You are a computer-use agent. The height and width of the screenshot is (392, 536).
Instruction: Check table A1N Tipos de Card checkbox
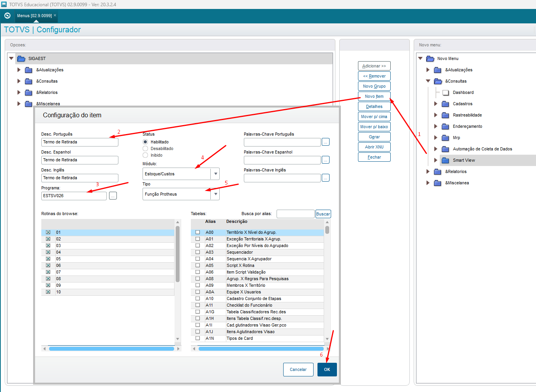pyautogui.click(x=197, y=338)
